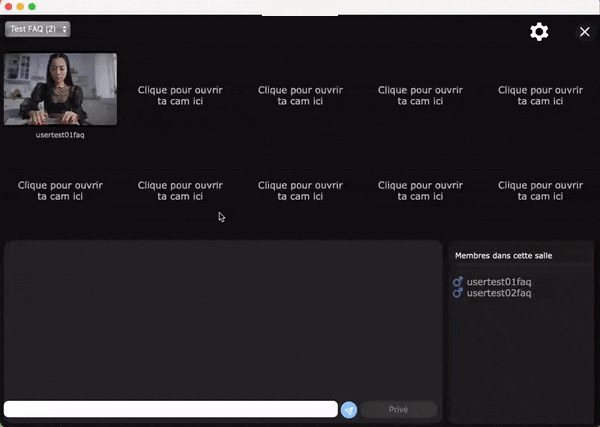Image resolution: width=600 pixels, height=427 pixels.
Task: Focus the chat message input field
Action: tap(171, 409)
